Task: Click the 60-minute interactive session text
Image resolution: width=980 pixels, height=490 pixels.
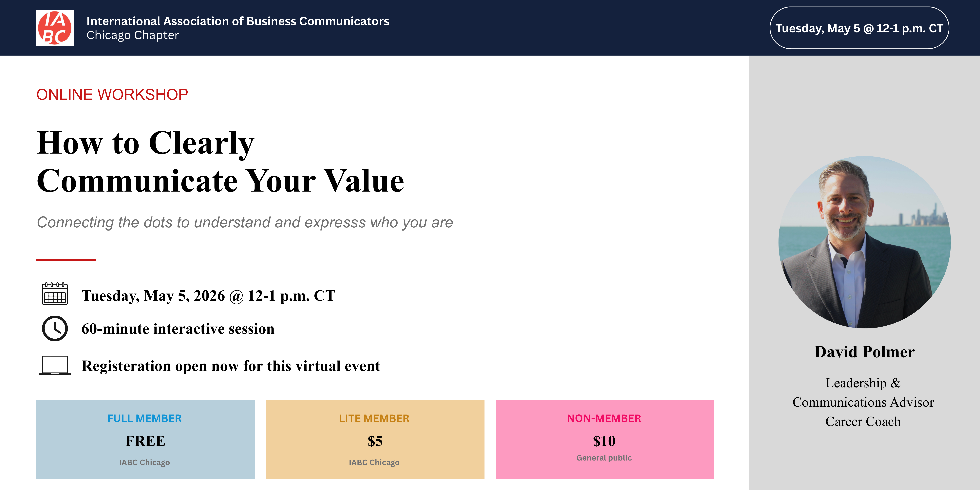Action: click(x=178, y=329)
